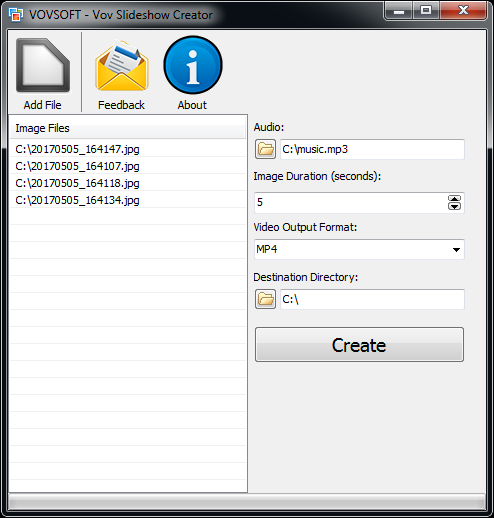
Task: Browse for audio file with folder icon
Action: point(265,149)
